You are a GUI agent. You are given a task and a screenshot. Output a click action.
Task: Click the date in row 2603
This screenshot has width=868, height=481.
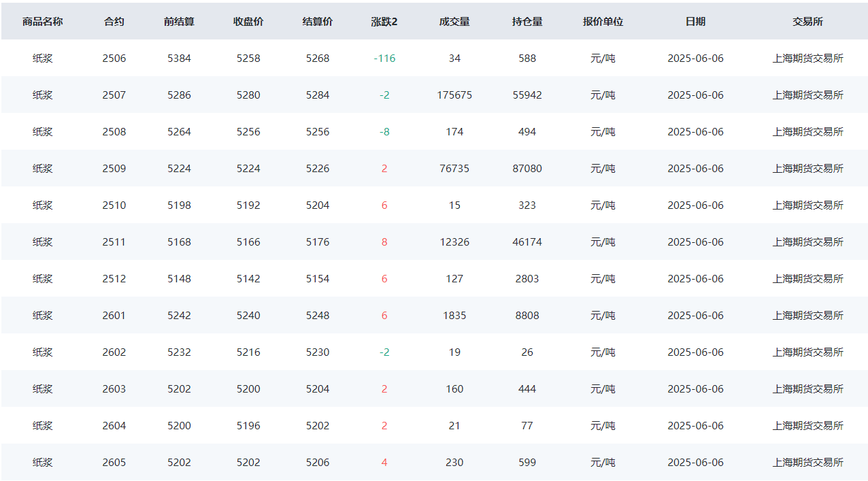click(x=695, y=389)
